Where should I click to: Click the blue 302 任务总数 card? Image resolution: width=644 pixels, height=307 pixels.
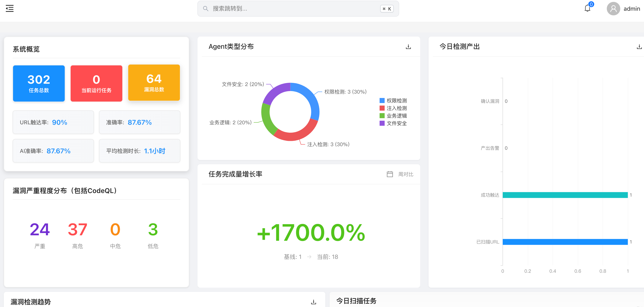point(38,83)
